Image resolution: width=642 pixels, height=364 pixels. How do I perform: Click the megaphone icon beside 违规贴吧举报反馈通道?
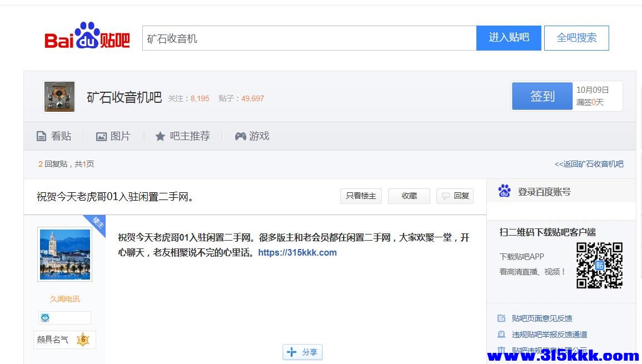point(502,334)
